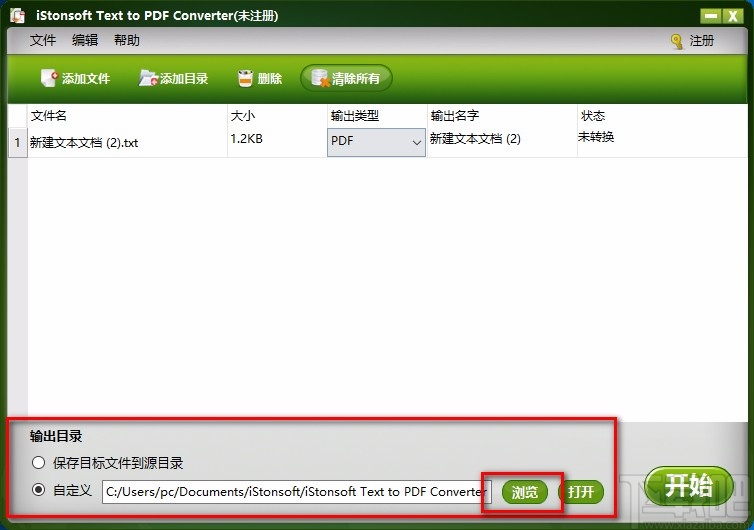The image size is (754, 530).
Task: Open the Help menu (帮助)
Action: 127,40
